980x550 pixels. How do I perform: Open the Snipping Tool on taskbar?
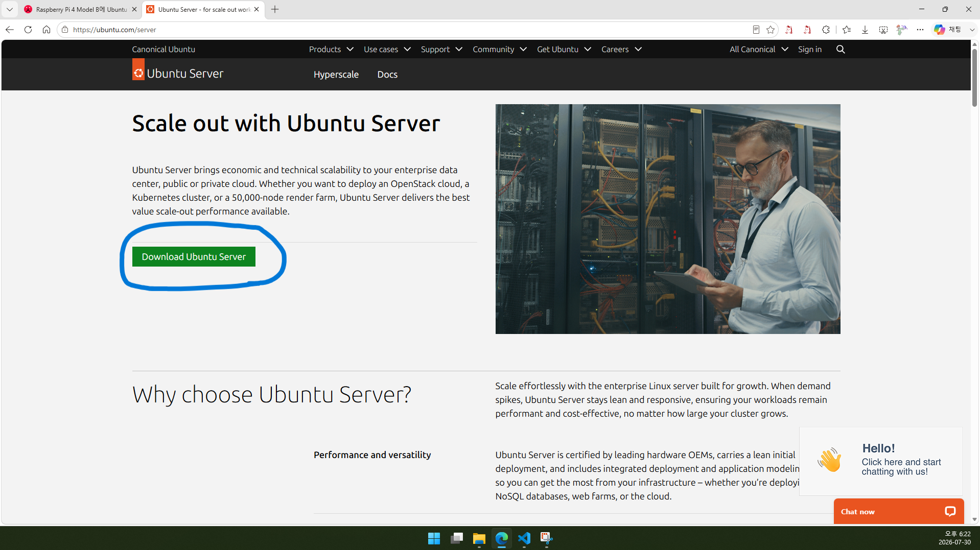tap(547, 538)
